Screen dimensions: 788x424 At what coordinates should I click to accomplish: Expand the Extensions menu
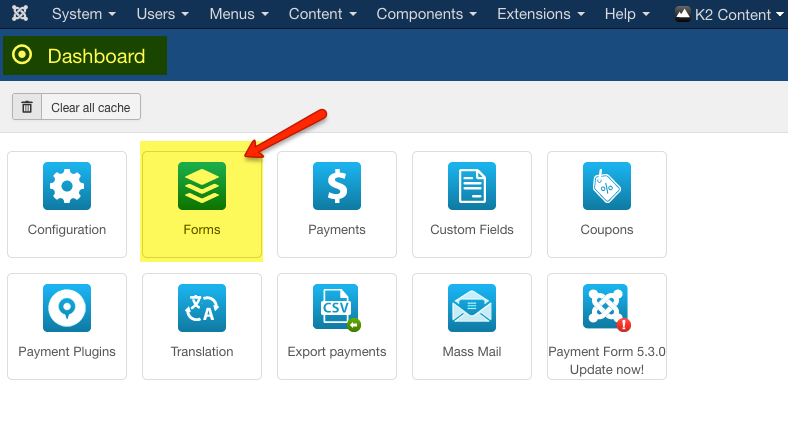pos(541,14)
